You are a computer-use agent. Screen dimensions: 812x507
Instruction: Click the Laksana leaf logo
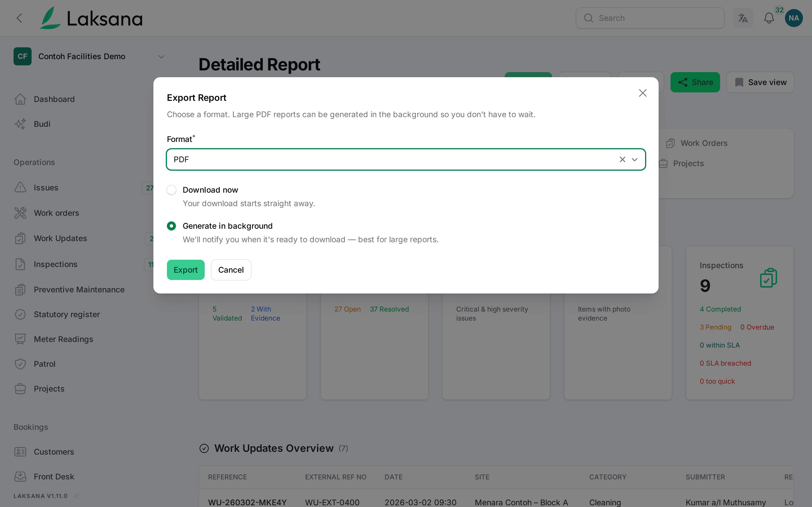click(50, 18)
